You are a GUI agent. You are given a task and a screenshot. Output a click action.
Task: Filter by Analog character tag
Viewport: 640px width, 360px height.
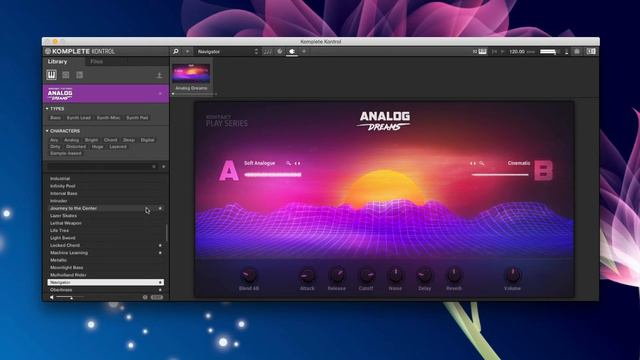coord(71,140)
